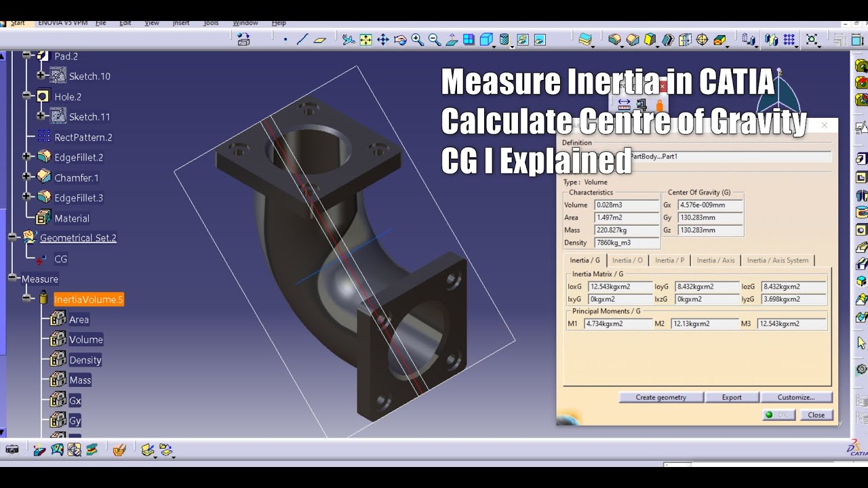This screenshot has height=488, width=868.
Task: Click the Gy value field 130.283mm
Action: (710, 218)
